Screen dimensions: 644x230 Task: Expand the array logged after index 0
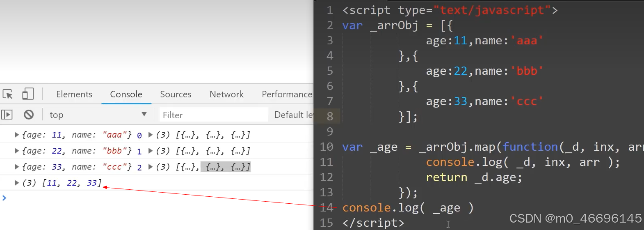pyautogui.click(x=151, y=135)
